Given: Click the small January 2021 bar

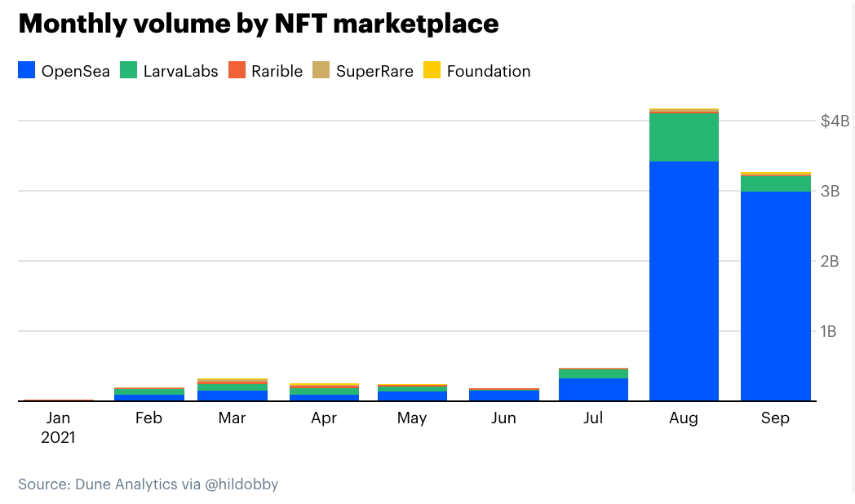Looking at the screenshot, I should tap(58, 400).
